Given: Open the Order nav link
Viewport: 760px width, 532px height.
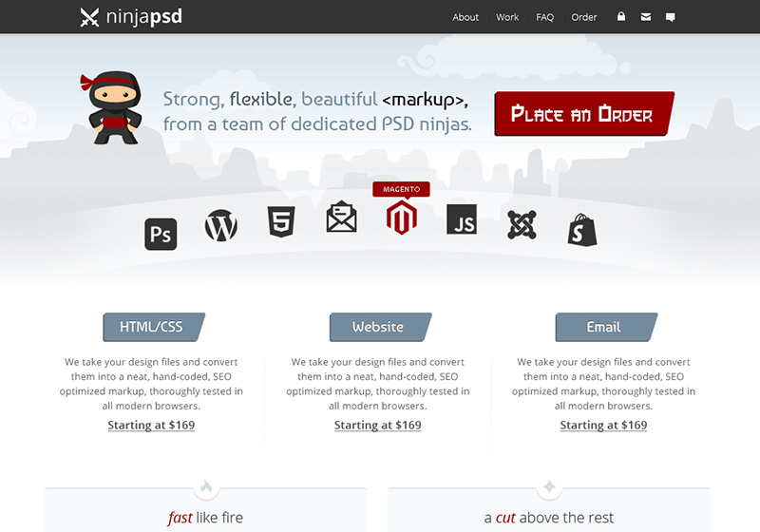Looking at the screenshot, I should [584, 17].
